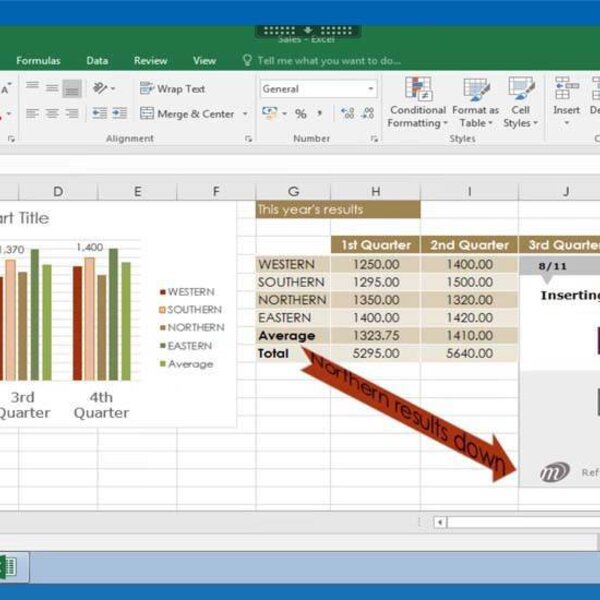Click Increase Indent icon
The height and width of the screenshot is (600, 600).
(119, 113)
